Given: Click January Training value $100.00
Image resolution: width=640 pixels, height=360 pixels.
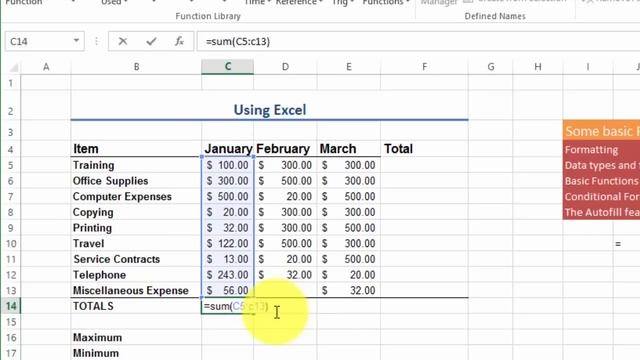Looking at the screenshot, I should 228,165.
